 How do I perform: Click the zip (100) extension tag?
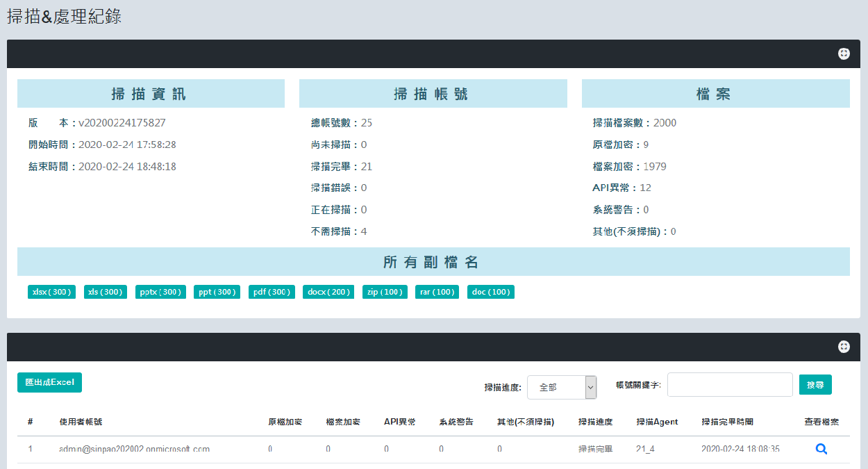[x=385, y=292]
